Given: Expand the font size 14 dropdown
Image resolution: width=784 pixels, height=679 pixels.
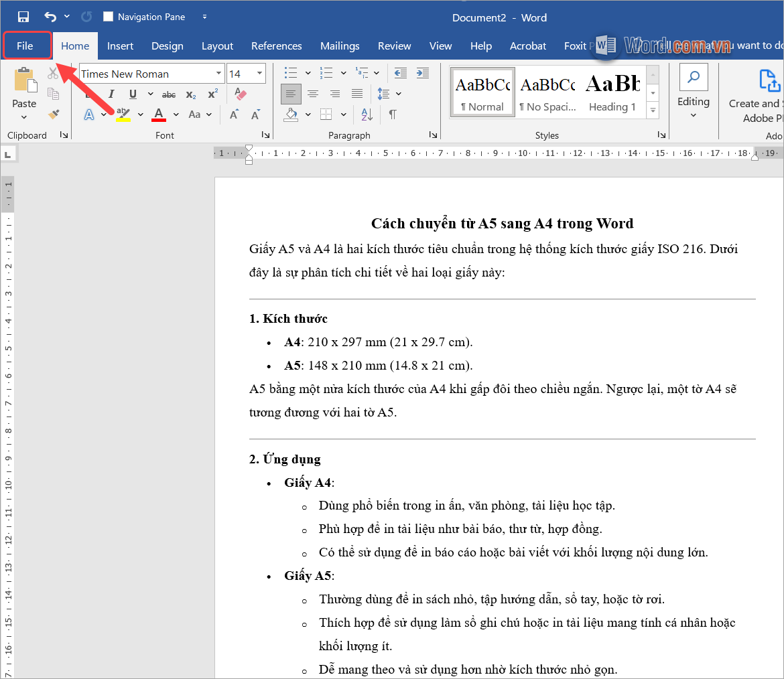Looking at the screenshot, I should point(259,74).
